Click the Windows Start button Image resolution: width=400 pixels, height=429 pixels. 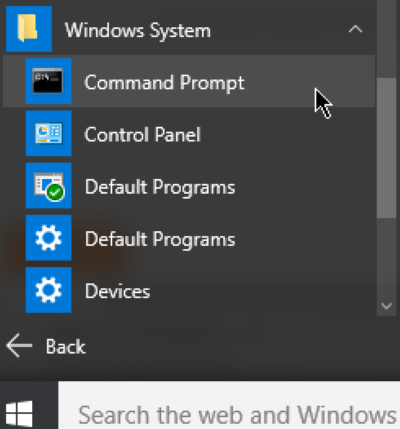pyautogui.click(x=19, y=414)
